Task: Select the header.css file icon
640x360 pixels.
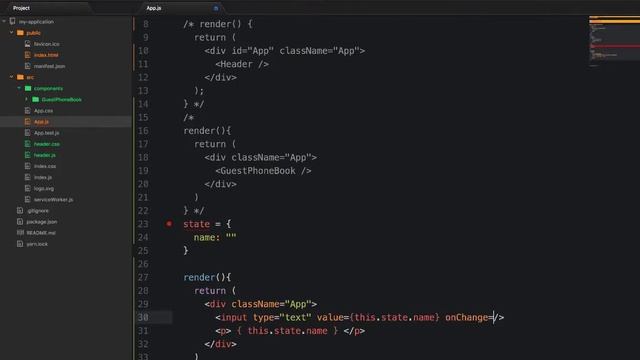Action: click(27, 144)
